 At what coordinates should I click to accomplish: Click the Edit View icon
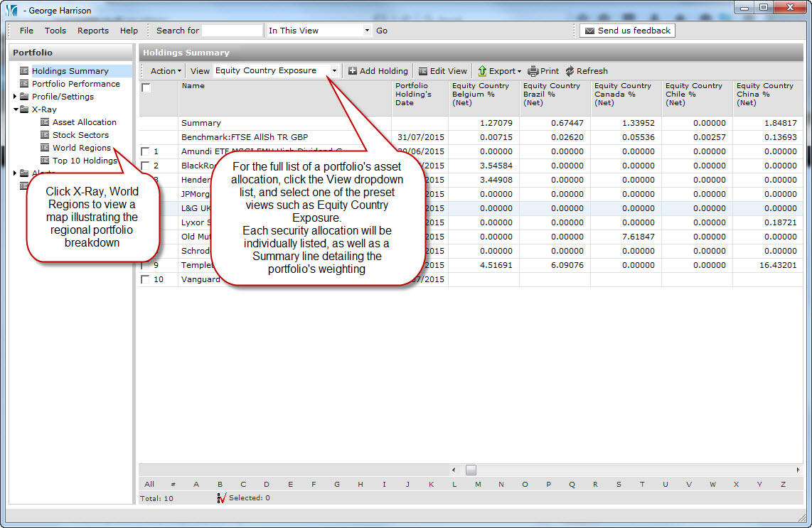click(423, 71)
